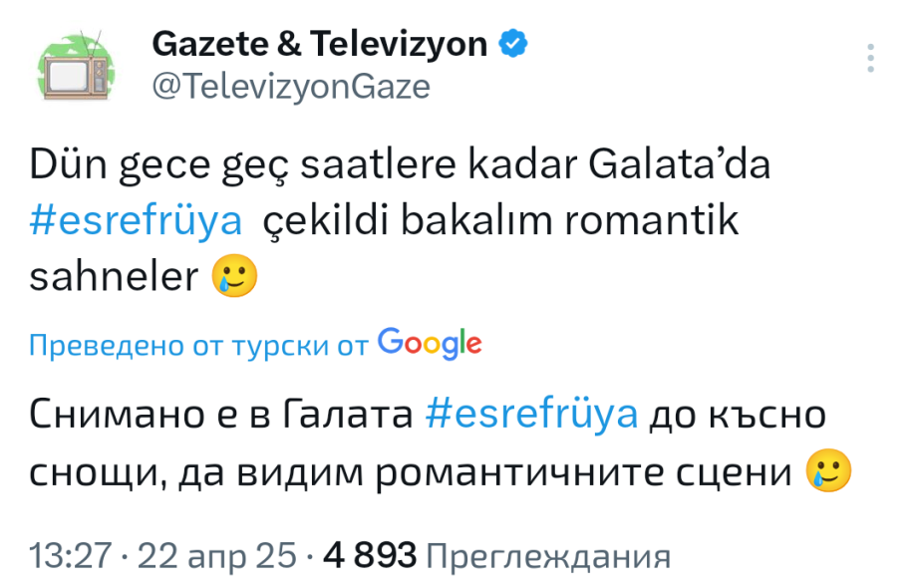Click the Google logo in translation notice

click(430, 344)
